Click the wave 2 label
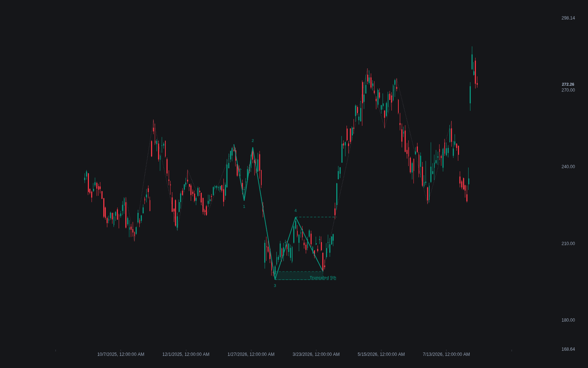588x368 pixels. coord(253,141)
